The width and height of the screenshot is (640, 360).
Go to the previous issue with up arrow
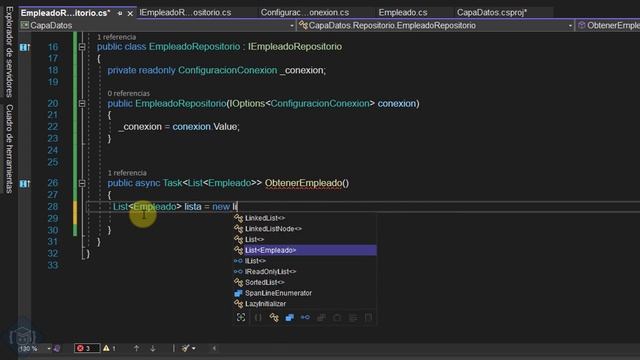[136, 348]
